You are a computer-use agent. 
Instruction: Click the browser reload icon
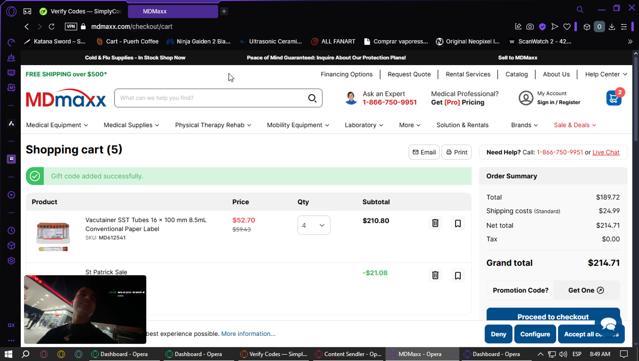[52, 26]
